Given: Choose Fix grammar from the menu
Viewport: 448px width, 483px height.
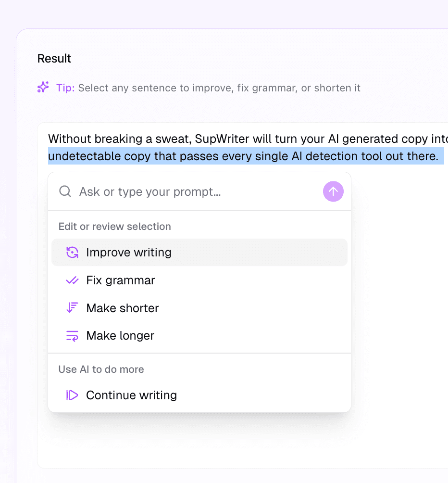Looking at the screenshot, I should point(120,280).
